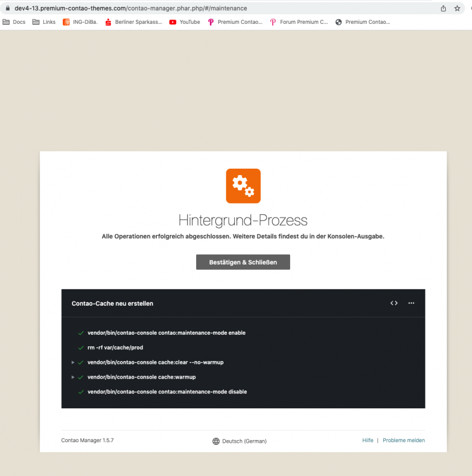Open the Docs bookmarks folder
The width and height of the screenshot is (472, 476).
(14, 22)
